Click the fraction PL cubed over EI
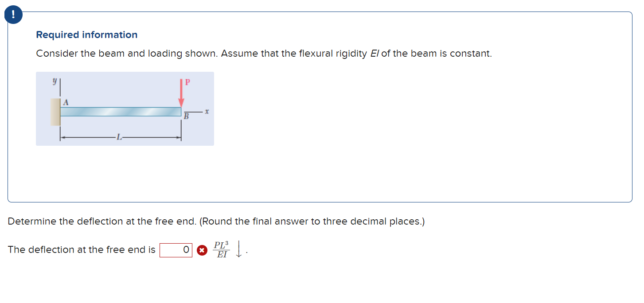The image size is (644, 303). (x=222, y=249)
